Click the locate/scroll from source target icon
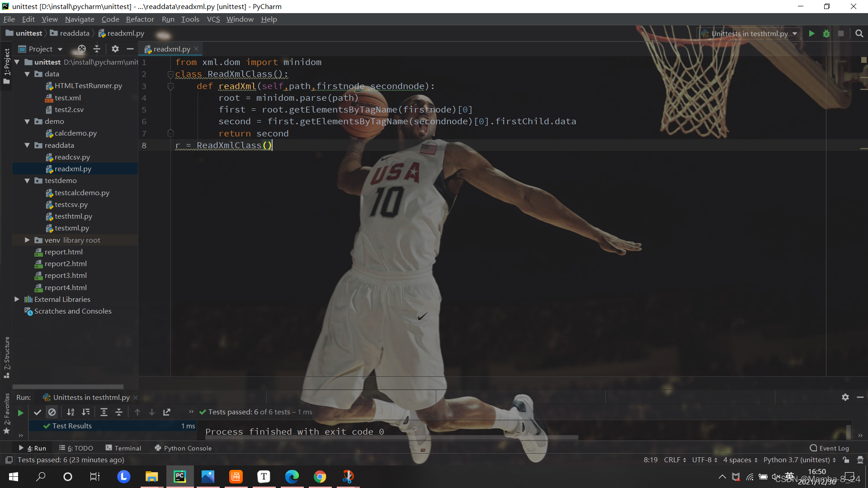Viewport: 868px width, 488px height. (x=81, y=49)
